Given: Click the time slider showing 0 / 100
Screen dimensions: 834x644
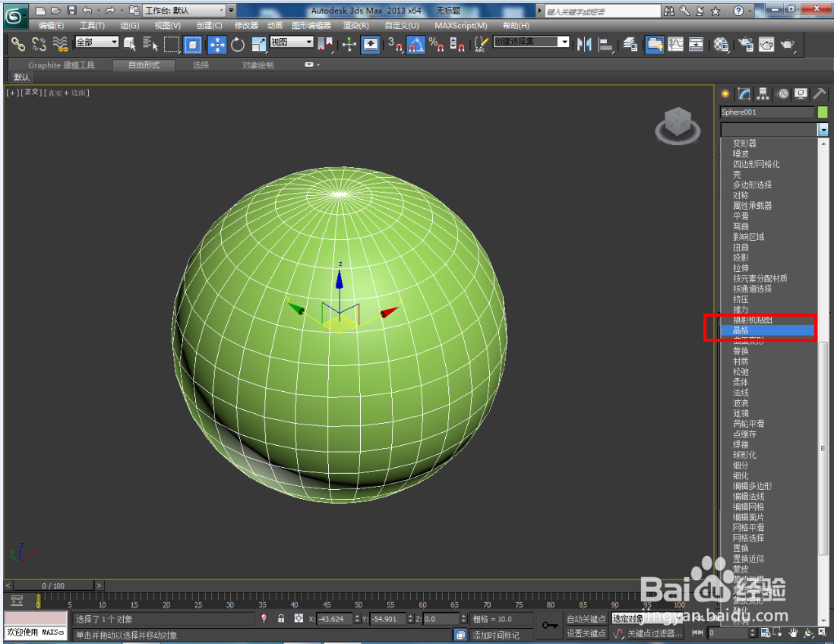Looking at the screenshot, I should [x=53, y=586].
